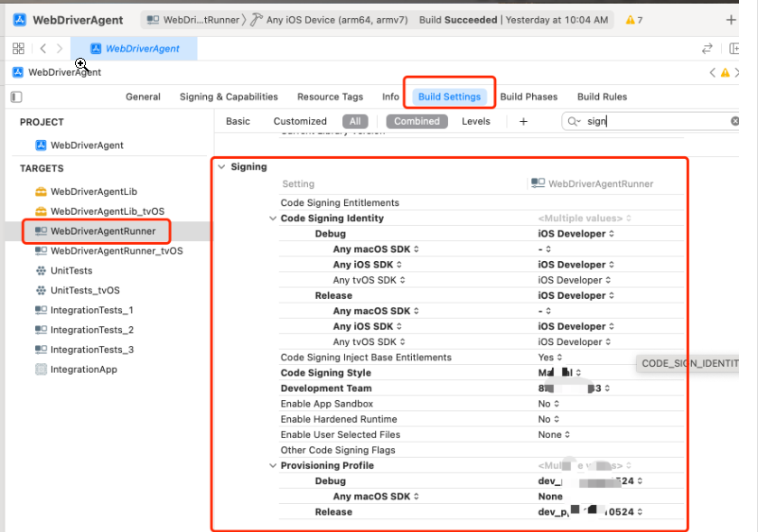
Task: Open the Build Succeeded status text
Action: point(513,20)
